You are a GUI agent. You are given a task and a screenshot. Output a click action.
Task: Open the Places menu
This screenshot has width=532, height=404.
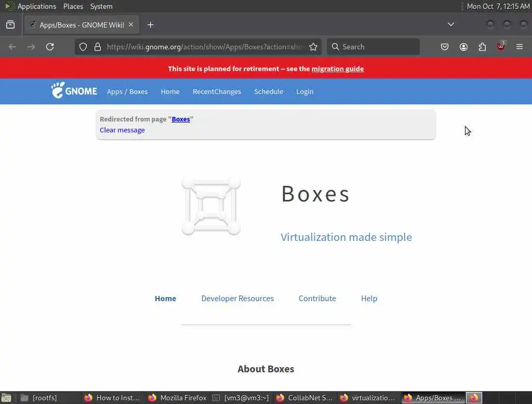(x=73, y=6)
